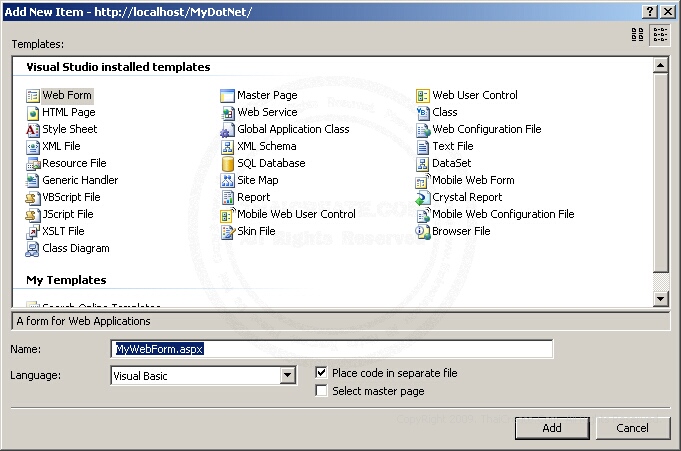
Task: Select the Mobile Web Form icon
Action: pyautogui.click(x=423, y=180)
